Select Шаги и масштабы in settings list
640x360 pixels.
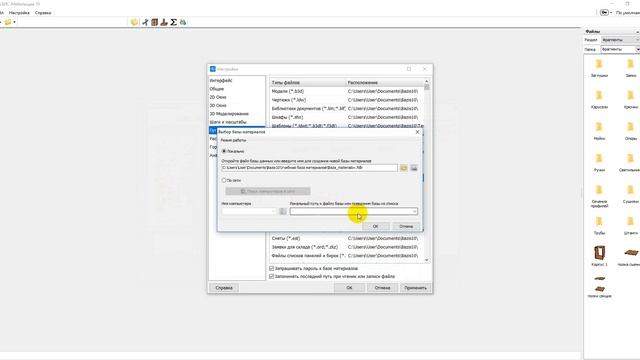[x=228, y=122]
